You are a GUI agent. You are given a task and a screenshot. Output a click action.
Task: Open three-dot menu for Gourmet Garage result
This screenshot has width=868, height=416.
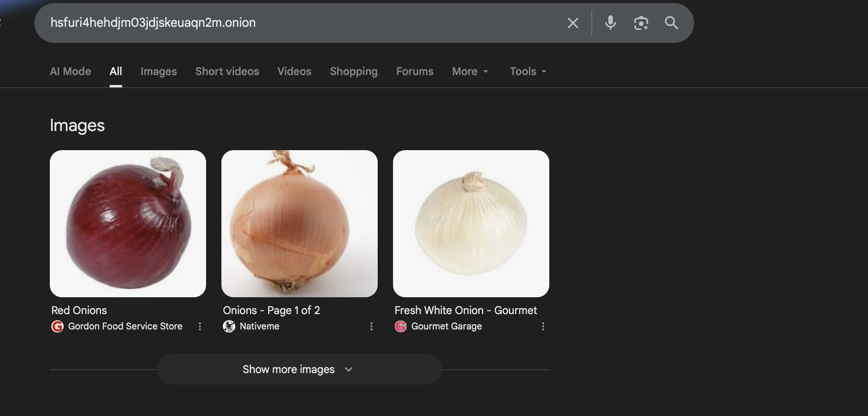coord(543,326)
